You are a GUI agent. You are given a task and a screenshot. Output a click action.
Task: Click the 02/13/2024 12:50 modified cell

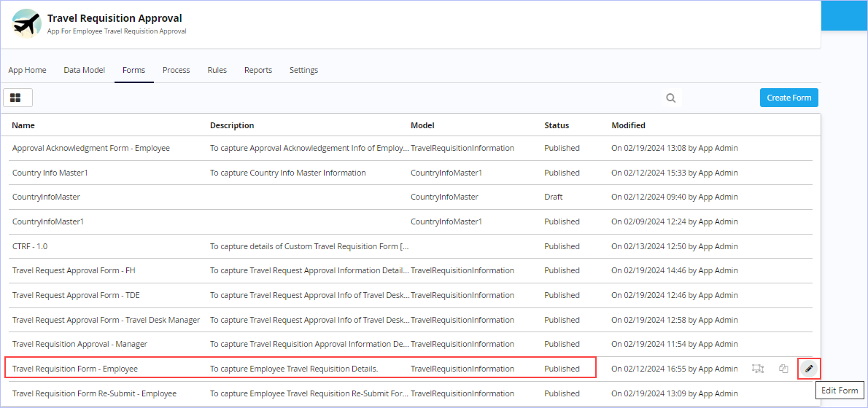click(x=674, y=246)
